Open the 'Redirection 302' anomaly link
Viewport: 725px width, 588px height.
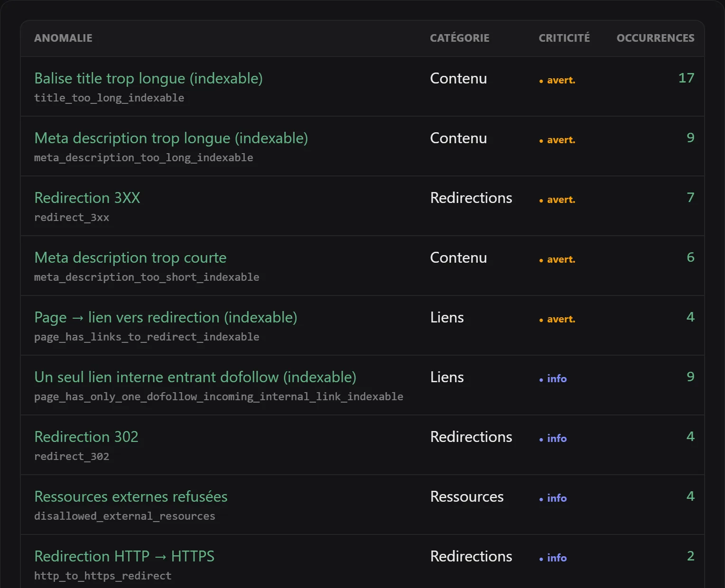(86, 437)
